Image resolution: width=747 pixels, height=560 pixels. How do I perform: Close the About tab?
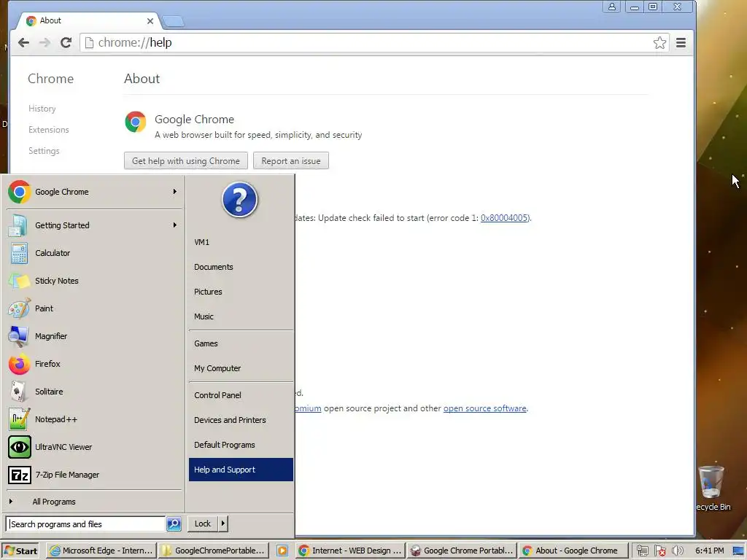(150, 21)
